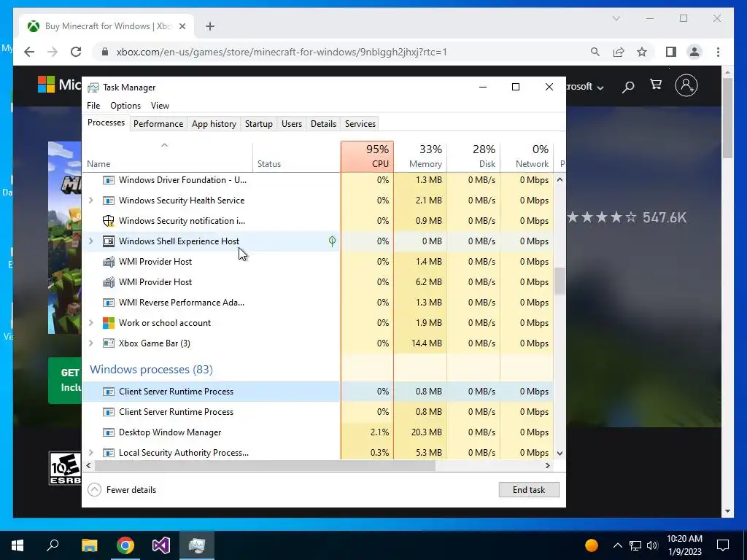Viewport: 747px width, 560px height.
Task: Open a new Chrome tab
Action: (x=210, y=26)
